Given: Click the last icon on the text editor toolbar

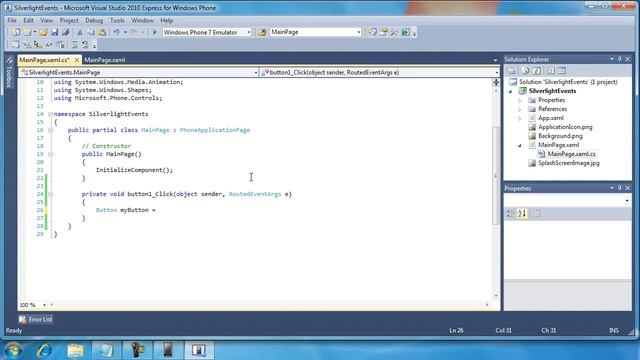Looking at the screenshot, I should 85,44.
